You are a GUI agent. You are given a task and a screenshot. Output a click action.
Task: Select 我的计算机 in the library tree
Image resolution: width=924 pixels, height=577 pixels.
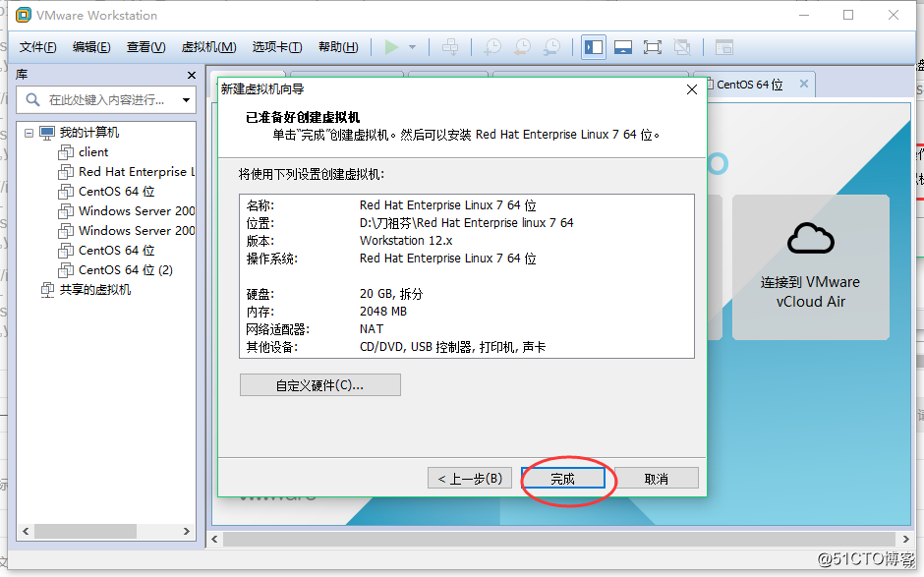[89, 133]
